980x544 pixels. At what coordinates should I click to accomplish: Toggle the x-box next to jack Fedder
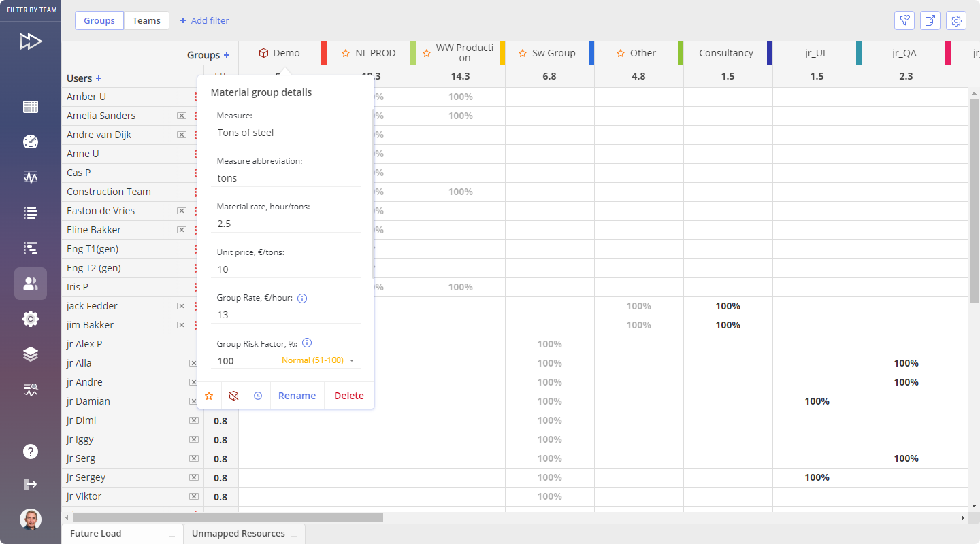(182, 306)
